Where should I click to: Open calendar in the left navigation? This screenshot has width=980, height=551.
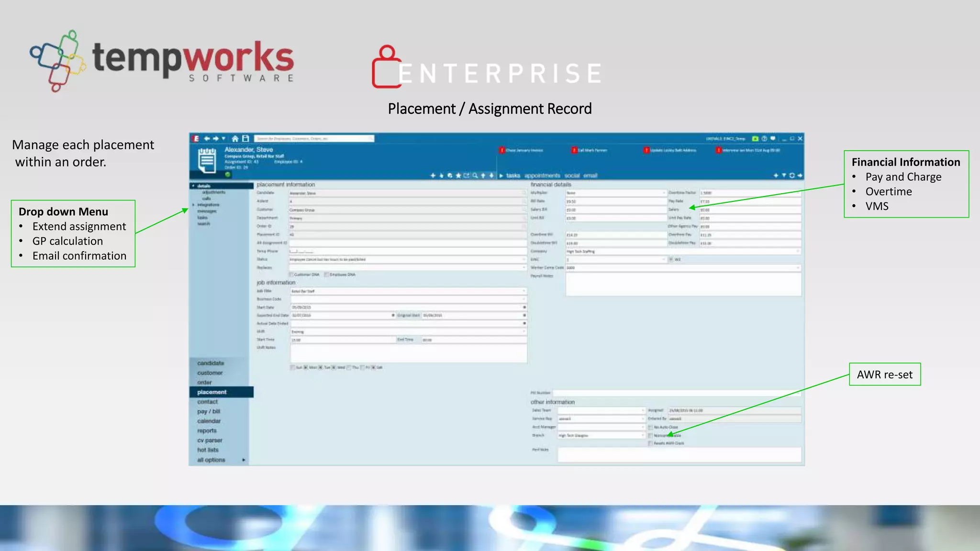point(209,421)
